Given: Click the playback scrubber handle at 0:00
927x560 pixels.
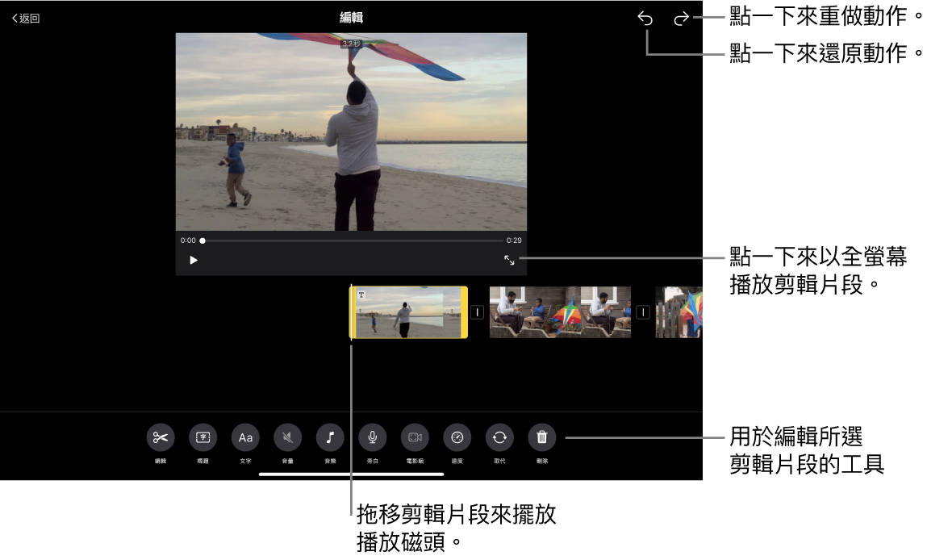Looking at the screenshot, I should [203, 240].
